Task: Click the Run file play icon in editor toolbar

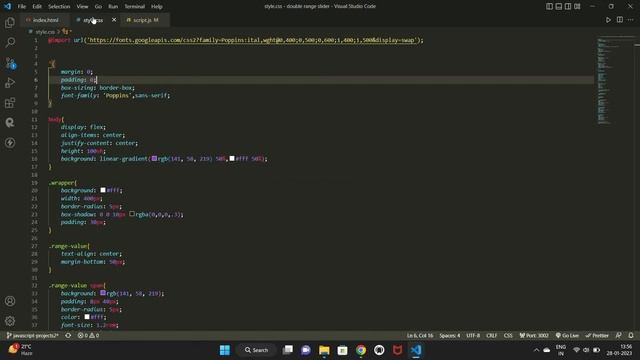Action: [608, 20]
